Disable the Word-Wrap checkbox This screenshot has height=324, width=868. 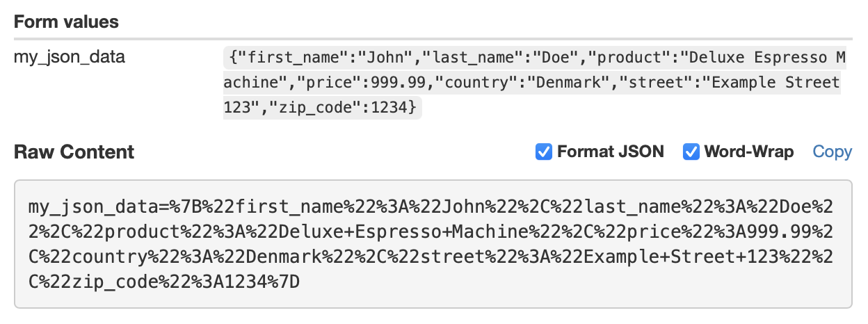(691, 152)
